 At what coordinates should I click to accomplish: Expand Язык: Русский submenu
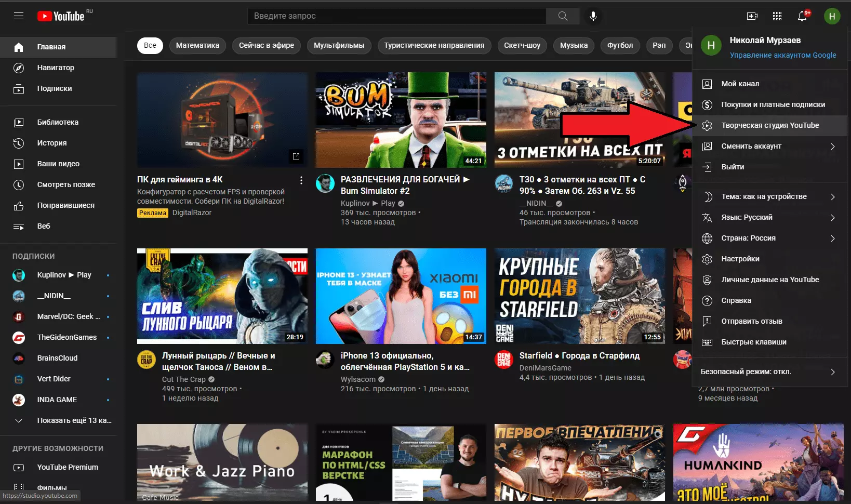tap(770, 217)
